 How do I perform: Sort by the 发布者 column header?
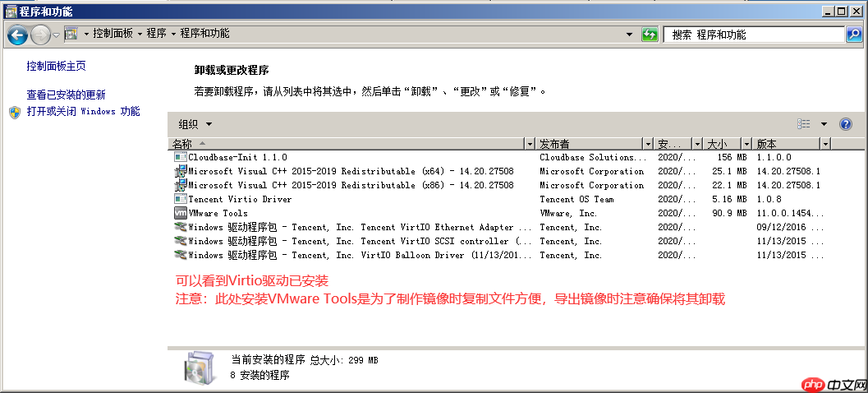590,144
